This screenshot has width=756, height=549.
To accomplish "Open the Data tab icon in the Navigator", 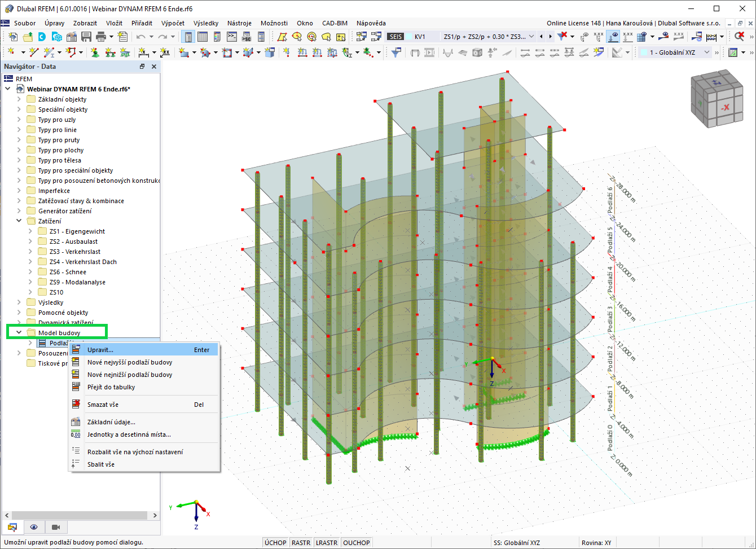I will point(12,527).
